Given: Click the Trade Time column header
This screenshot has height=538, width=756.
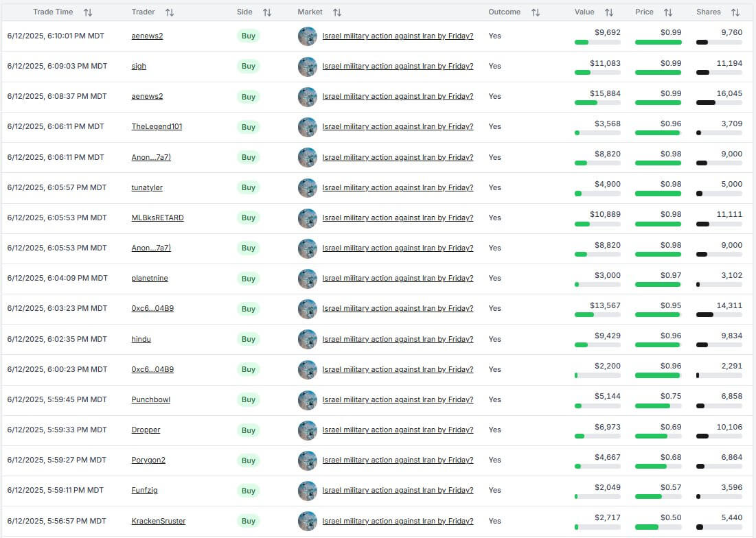Looking at the screenshot, I should pyautogui.click(x=53, y=12).
